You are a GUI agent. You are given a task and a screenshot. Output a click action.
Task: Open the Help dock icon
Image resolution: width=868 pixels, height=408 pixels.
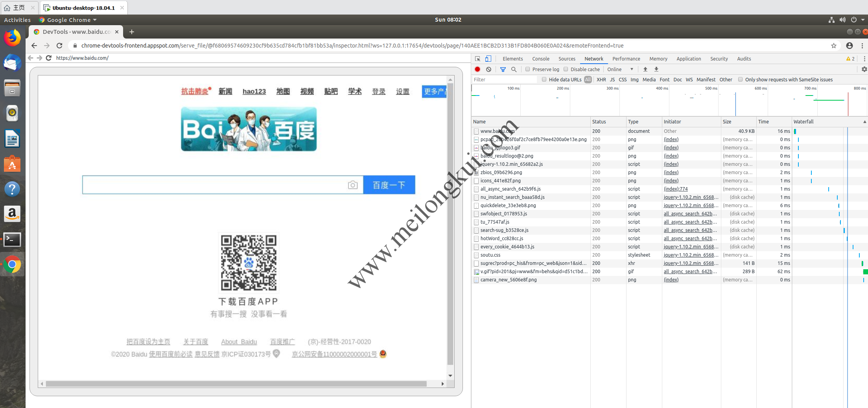tap(12, 189)
